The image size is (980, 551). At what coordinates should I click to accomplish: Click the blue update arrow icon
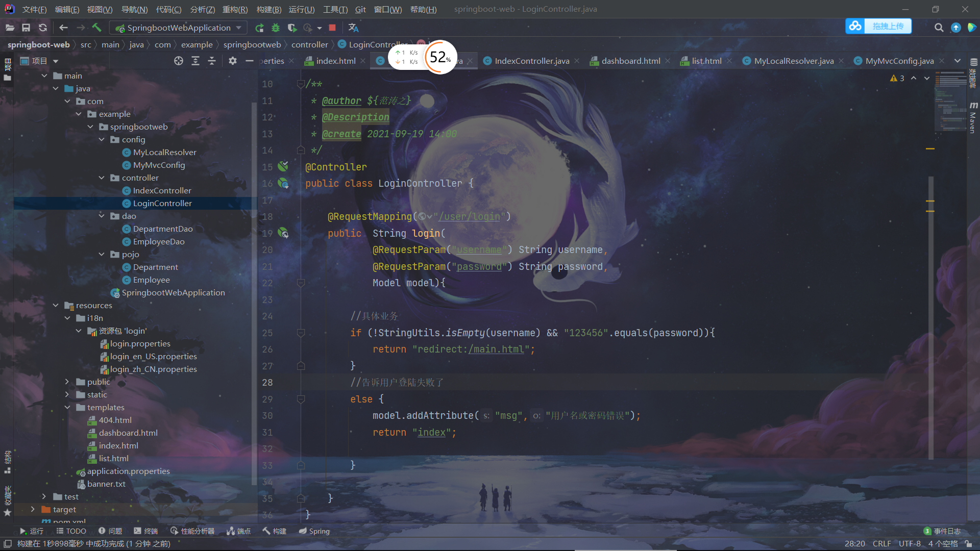(x=956, y=28)
